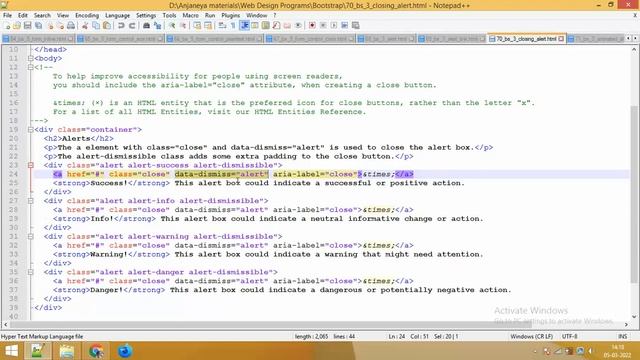This screenshot has height=360, width=640.
Task: Redo the edit using the Redo icon
Action: click(x=132, y=26)
